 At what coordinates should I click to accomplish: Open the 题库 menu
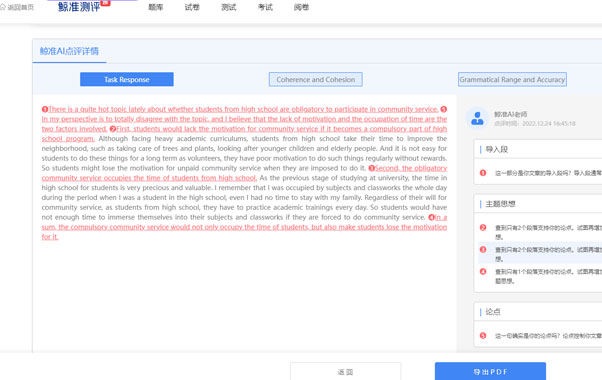pos(155,7)
